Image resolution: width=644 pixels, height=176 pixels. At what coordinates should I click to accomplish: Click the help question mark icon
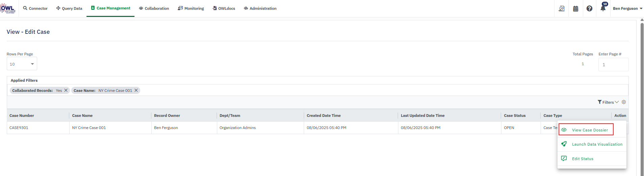[x=589, y=8]
